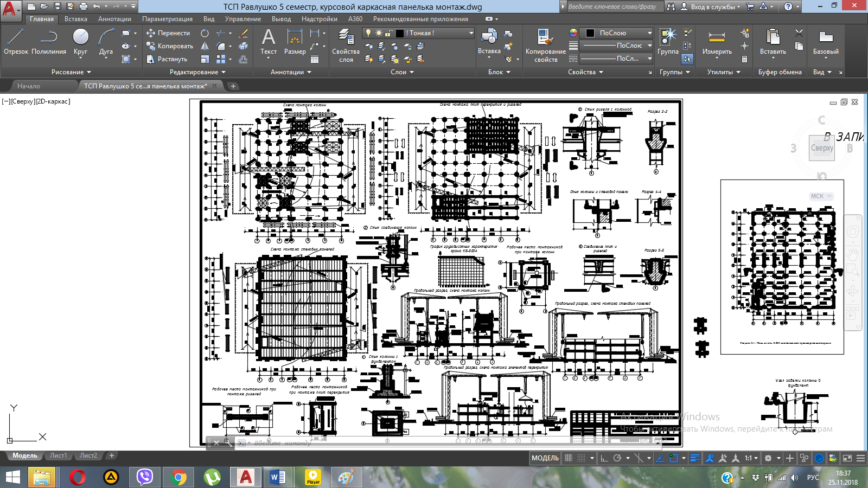
Task: Select the Размер dimension tool
Action: coord(295,42)
